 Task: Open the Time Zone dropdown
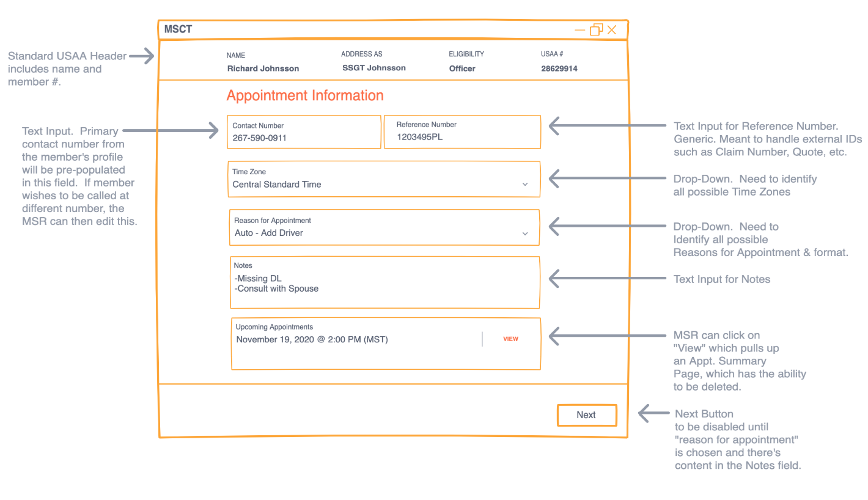[384, 179]
